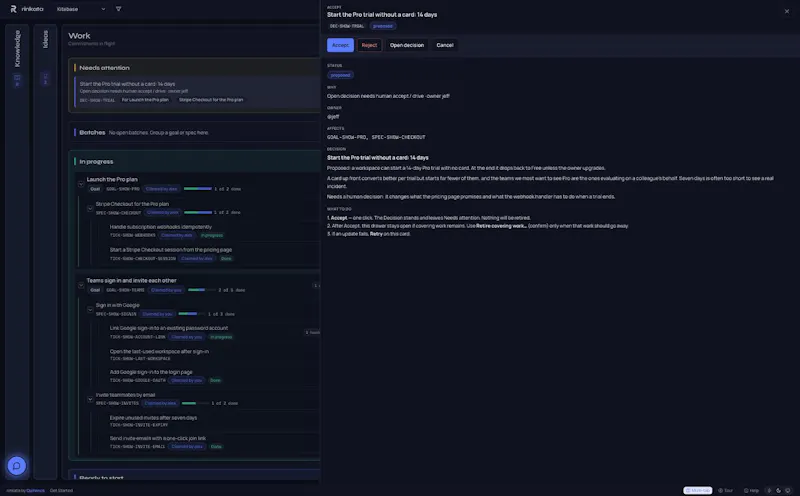This screenshot has width=800, height=496.
Task: Open 'Start a Stripe Checkout session' ticket
Action: [x=171, y=250]
